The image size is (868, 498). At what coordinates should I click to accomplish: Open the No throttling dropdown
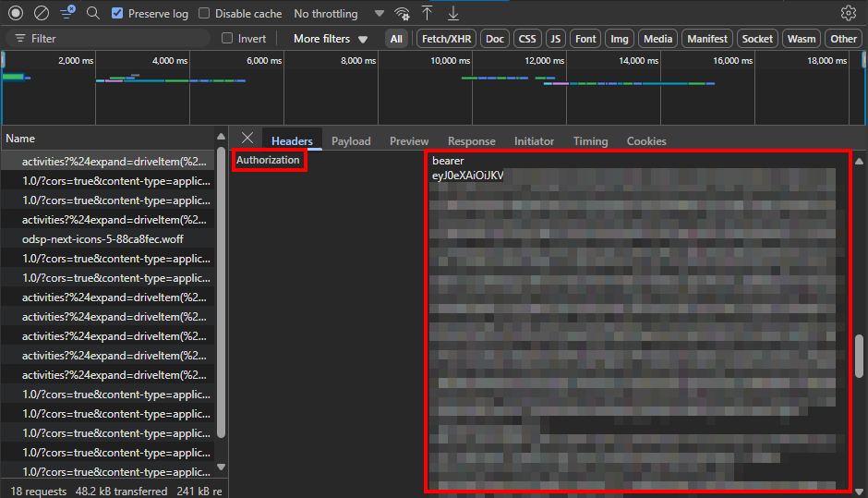click(x=339, y=13)
